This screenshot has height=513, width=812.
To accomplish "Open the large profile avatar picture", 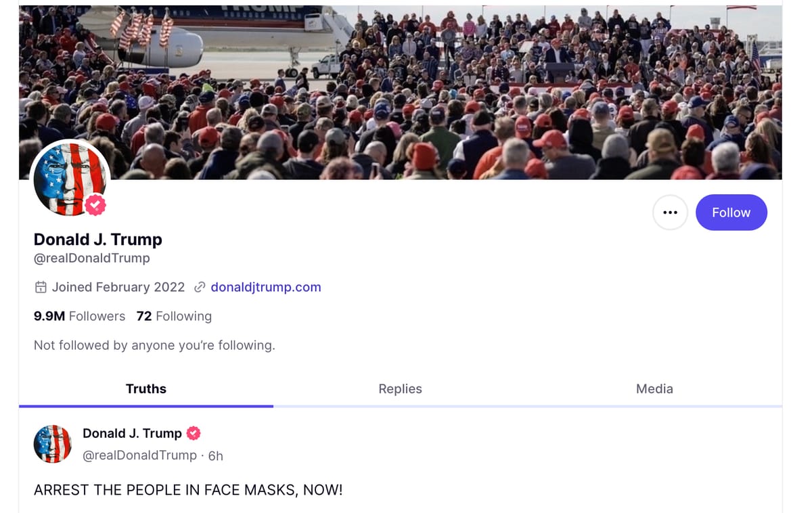I will coord(69,178).
